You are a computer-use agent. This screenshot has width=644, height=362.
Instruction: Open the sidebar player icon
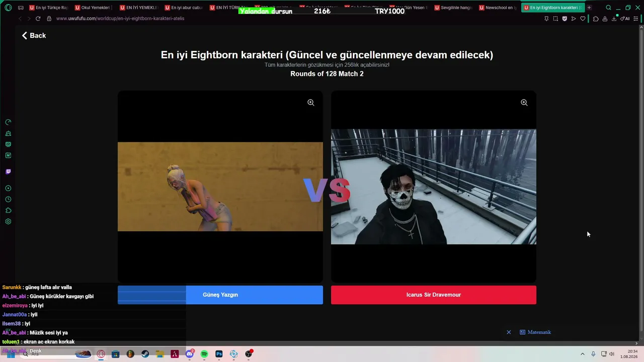click(x=8, y=189)
